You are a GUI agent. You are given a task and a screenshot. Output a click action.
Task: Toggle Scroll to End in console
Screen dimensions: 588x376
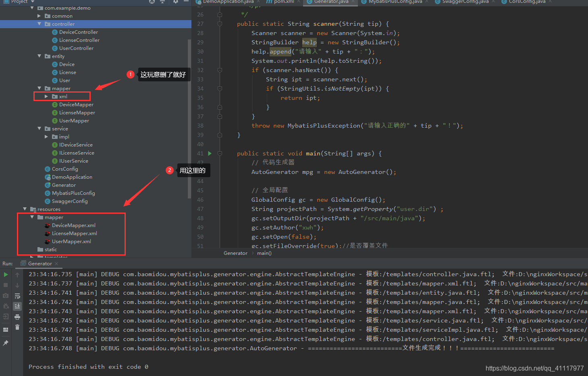coord(17,306)
